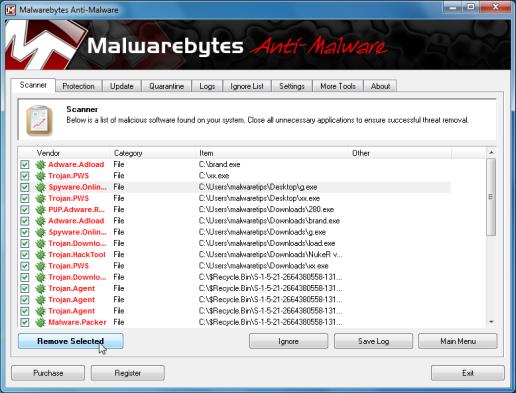Uncheck the C:\xx.exe Trojan.PWS checkbox
This screenshot has width=516, height=393.
25,176
